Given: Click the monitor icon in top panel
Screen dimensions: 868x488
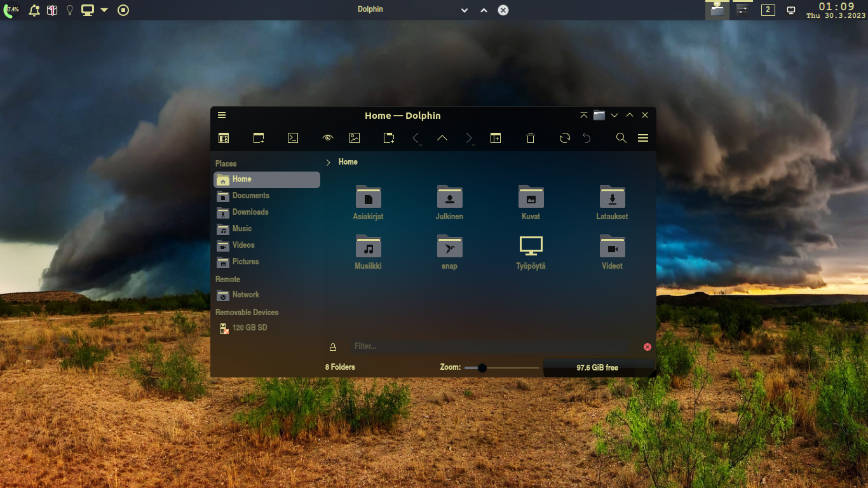Looking at the screenshot, I should pos(88,10).
